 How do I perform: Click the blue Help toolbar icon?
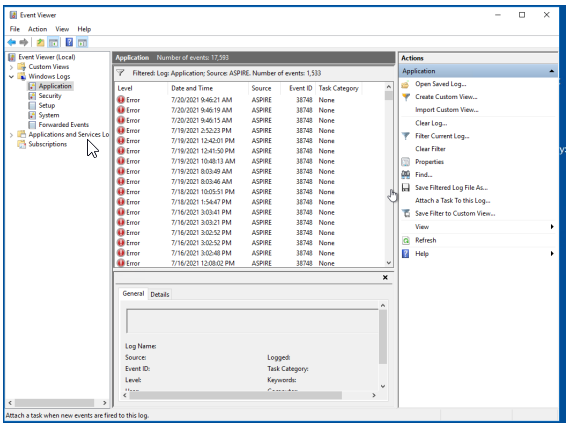click(69, 43)
